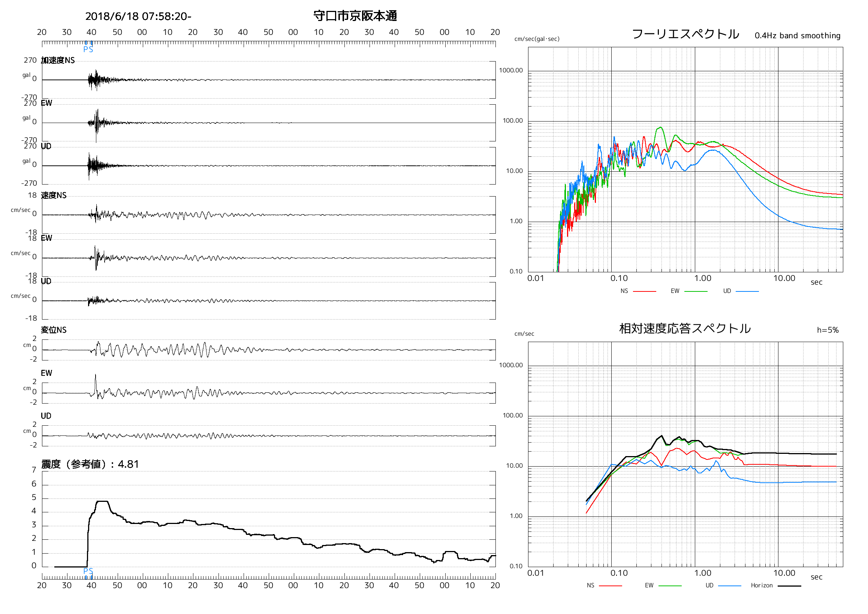Click the h=5% damping label
This screenshot has height=614, width=868.
[828, 330]
